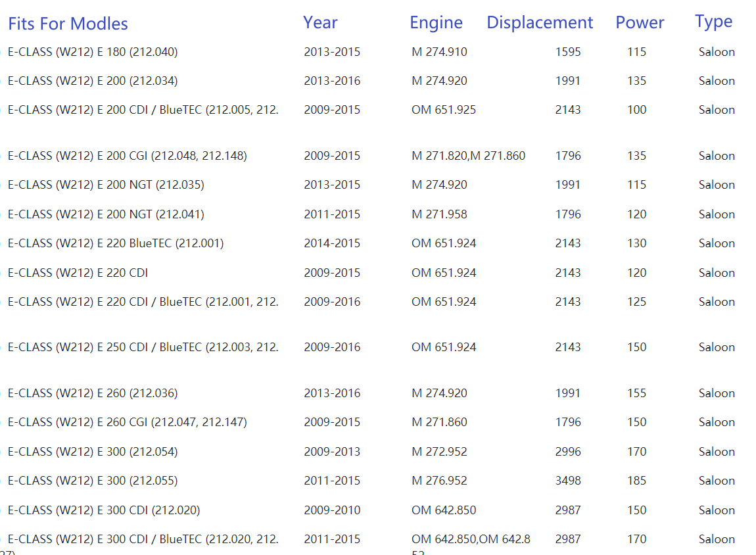Click the "Fits For Modles" column header

tap(68, 24)
